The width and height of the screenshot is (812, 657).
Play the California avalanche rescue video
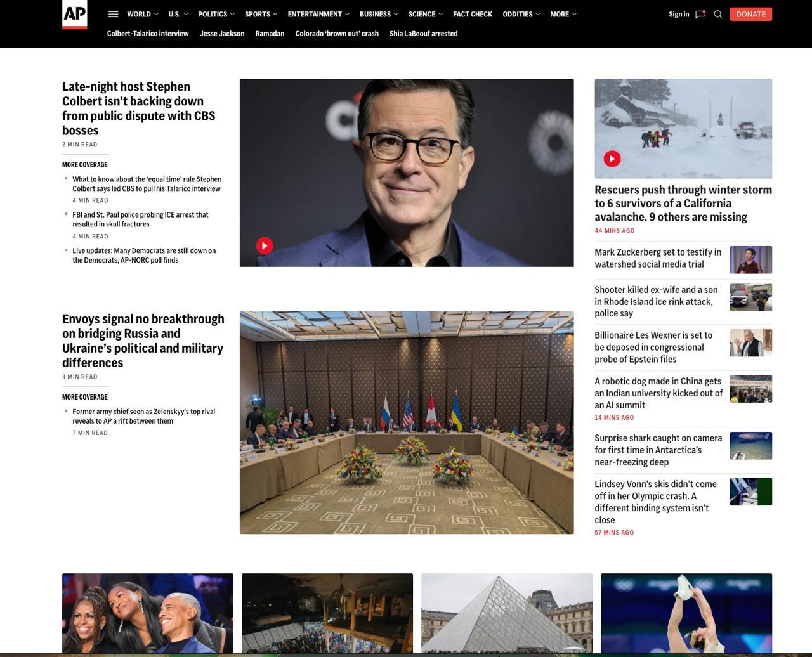[612, 159]
